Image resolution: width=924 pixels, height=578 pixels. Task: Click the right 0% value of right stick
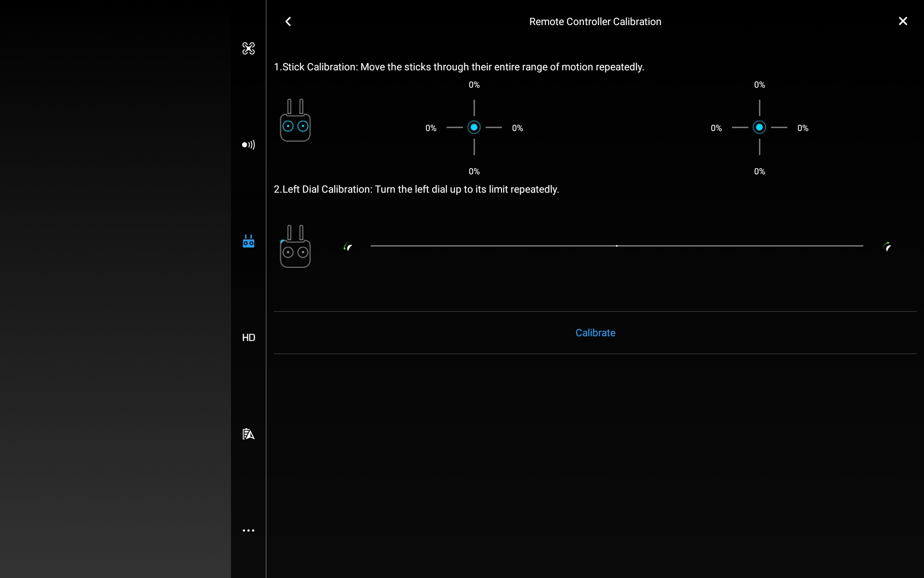point(803,128)
